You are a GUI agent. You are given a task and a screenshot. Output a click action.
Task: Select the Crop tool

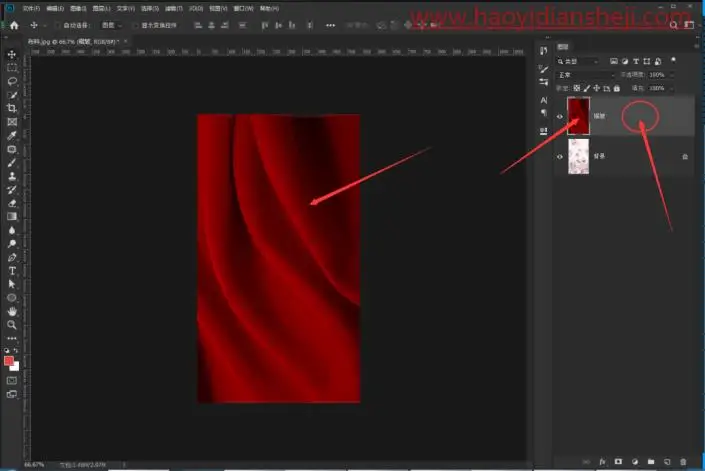coord(12,108)
